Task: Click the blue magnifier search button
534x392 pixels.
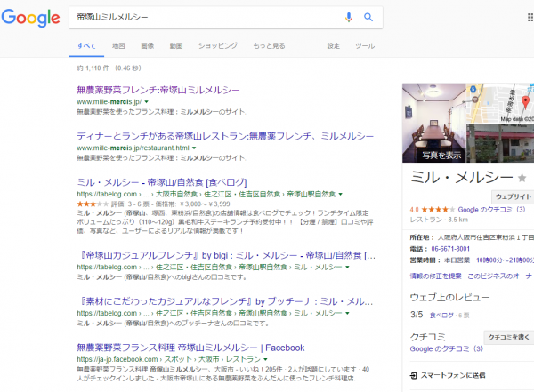Action: (368, 17)
